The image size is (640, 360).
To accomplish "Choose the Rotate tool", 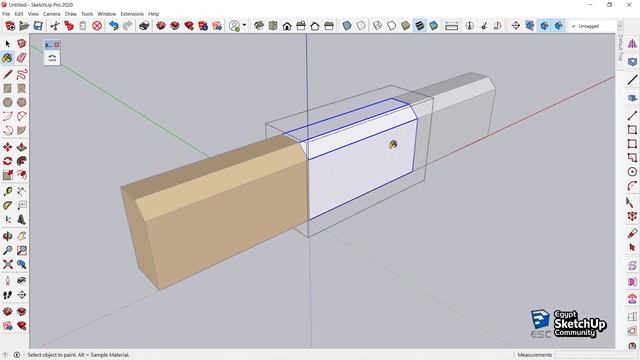I will click(7, 161).
